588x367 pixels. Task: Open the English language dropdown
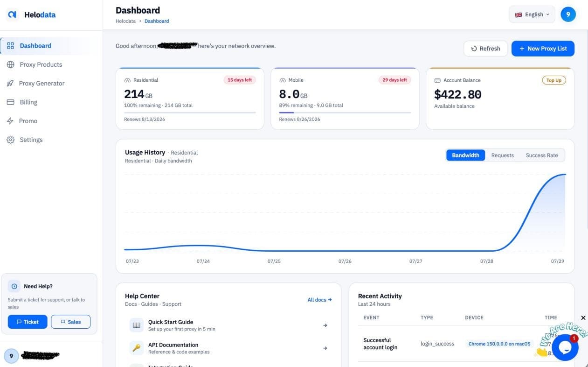(x=532, y=14)
